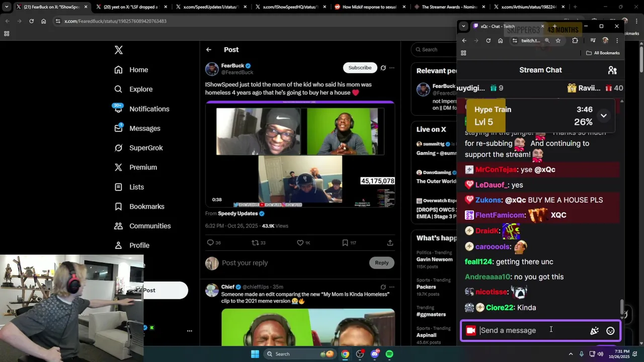Open Chrome from the taskbar
This screenshot has height=362, width=644.
point(345,354)
